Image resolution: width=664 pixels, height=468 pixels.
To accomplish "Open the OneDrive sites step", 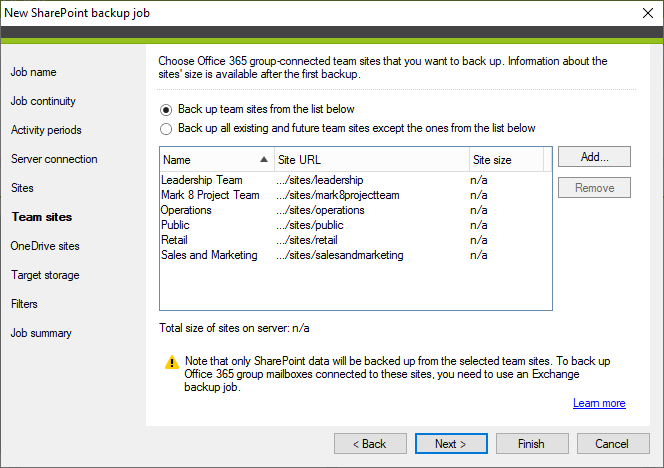I will [x=45, y=246].
